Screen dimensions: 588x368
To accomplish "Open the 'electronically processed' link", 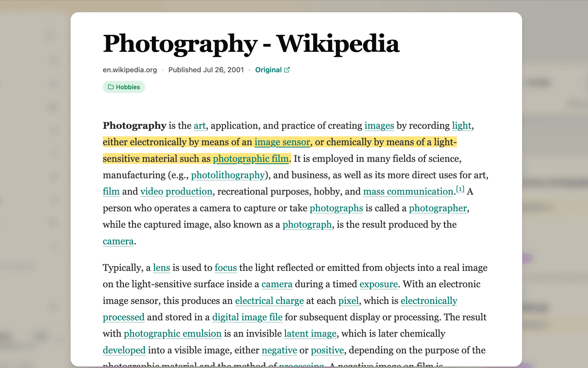I will pos(429,301).
